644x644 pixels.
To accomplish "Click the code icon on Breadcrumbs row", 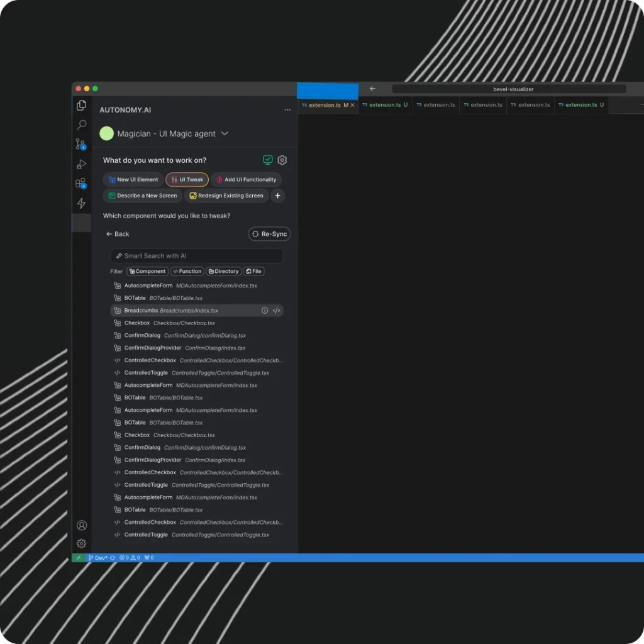I will 276,311.
